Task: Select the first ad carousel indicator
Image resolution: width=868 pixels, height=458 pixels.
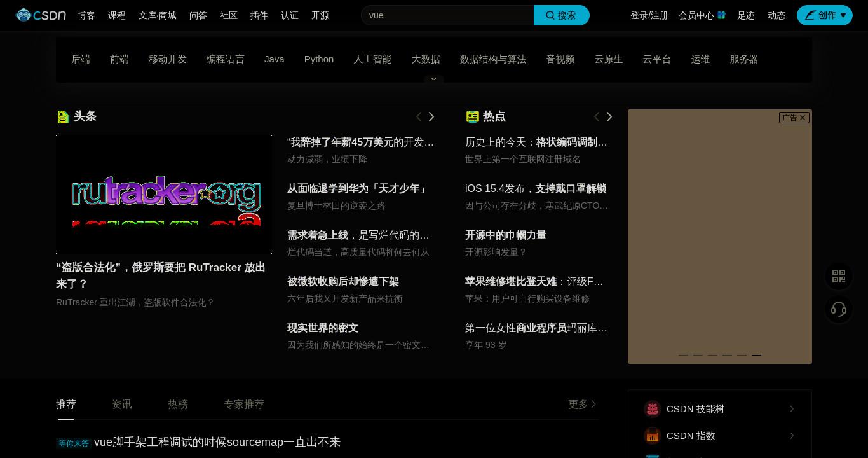Action: [x=683, y=355]
